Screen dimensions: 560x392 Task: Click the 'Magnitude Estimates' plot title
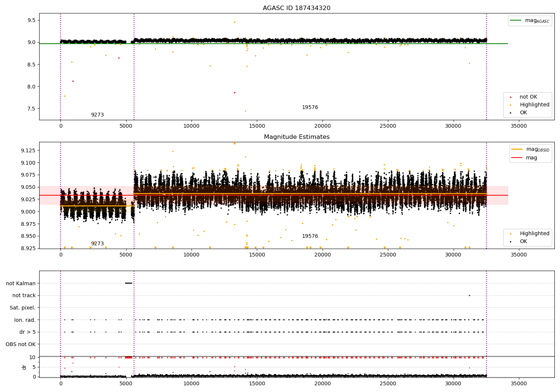[x=296, y=137]
